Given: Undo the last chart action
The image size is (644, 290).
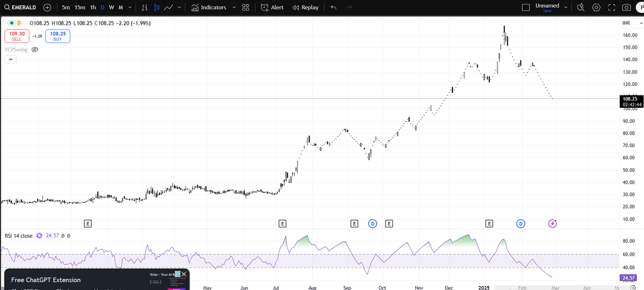Looking at the screenshot, I should (x=334, y=8).
